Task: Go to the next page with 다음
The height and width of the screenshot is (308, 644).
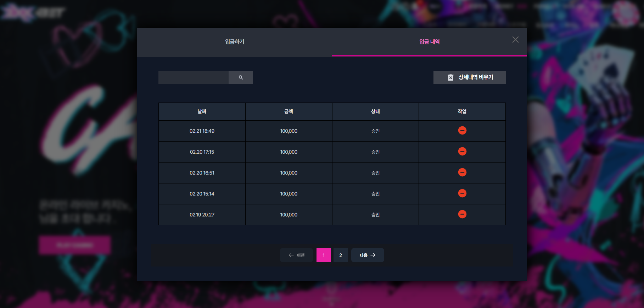Action: tap(368, 255)
